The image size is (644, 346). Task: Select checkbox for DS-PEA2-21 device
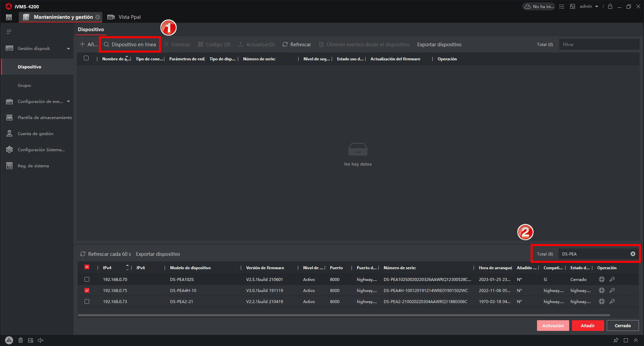coord(87,301)
